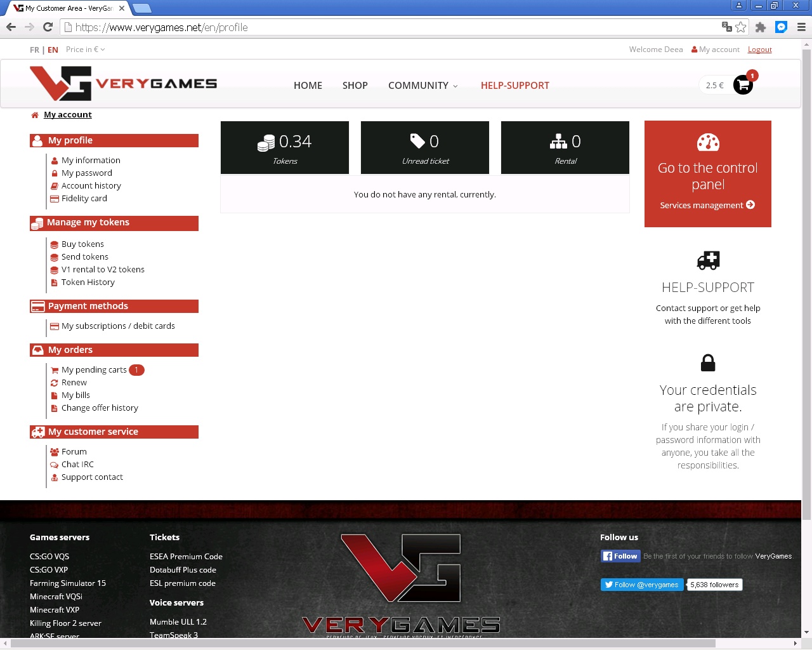Click the Facebook Follow button
The image size is (812, 650).
620,556
